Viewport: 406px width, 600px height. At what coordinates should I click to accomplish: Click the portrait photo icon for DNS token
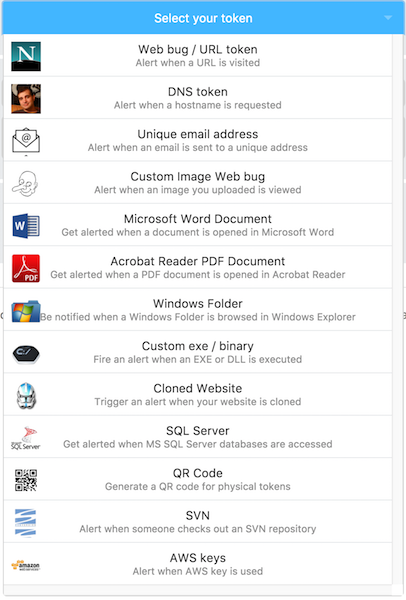coord(26,99)
